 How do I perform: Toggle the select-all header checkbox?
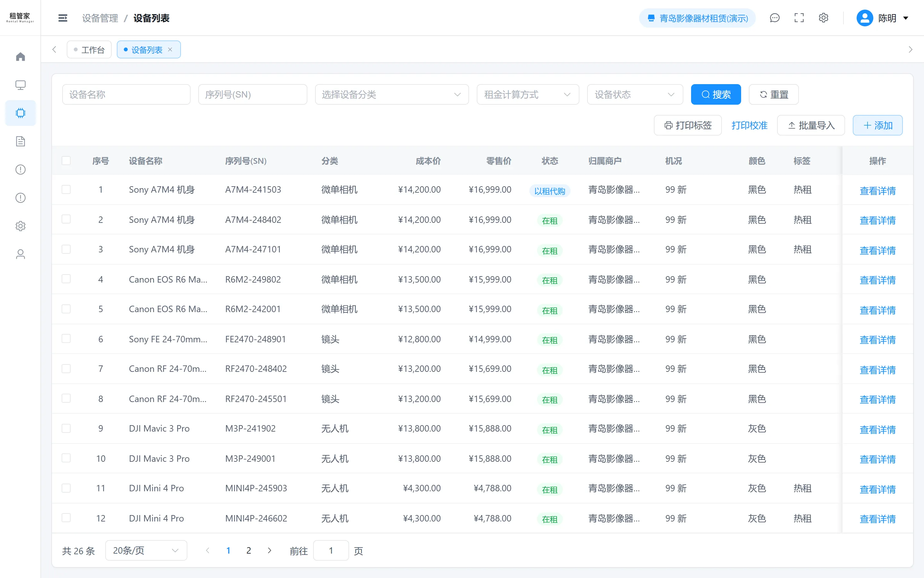pos(66,161)
